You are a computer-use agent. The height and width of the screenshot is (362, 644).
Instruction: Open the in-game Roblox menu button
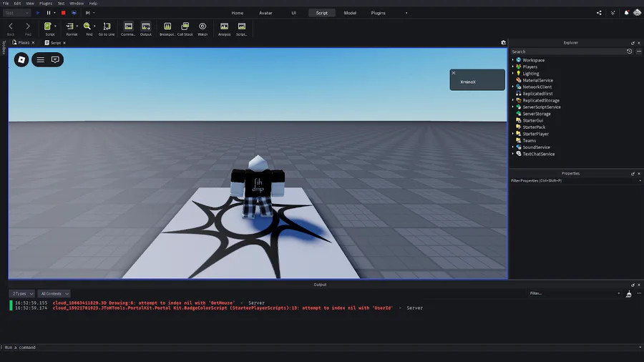(21, 60)
